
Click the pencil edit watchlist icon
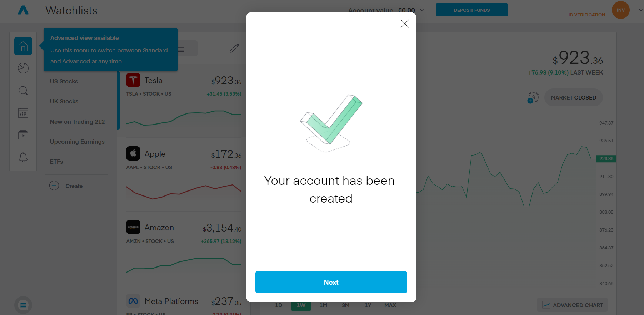point(234,48)
